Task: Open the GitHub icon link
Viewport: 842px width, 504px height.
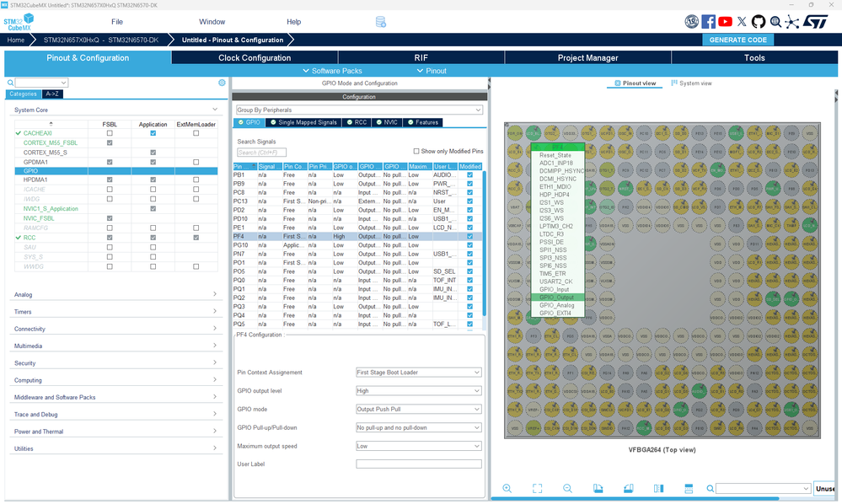Action: click(759, 21)
